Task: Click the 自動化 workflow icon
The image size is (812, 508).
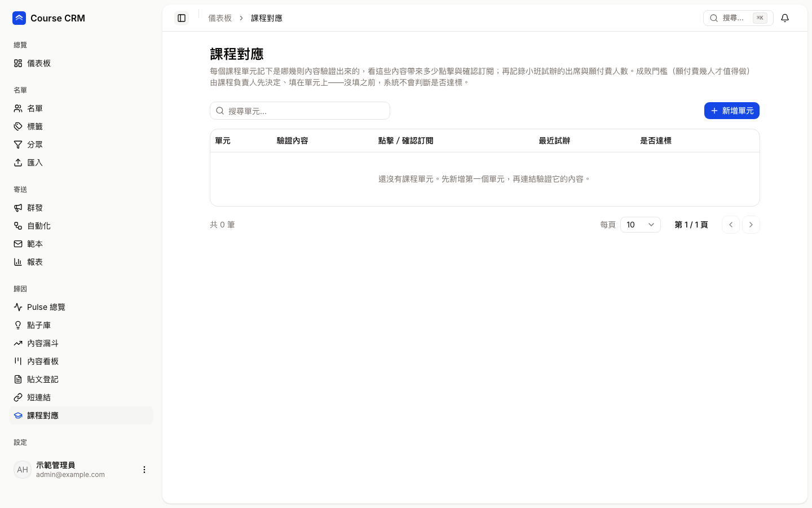Action: click(18, 226)
